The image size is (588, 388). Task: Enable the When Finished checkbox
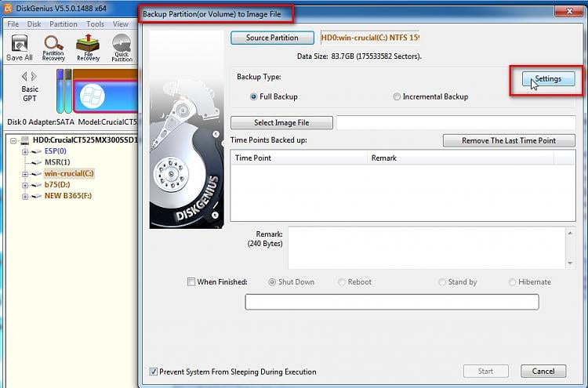pyautogui.click(x=191, y=282)
